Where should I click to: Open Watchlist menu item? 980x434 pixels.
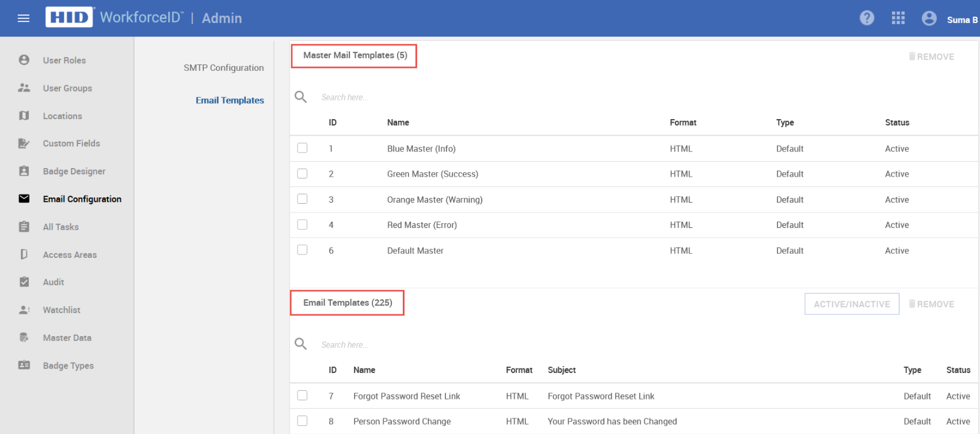click(62, 310)
